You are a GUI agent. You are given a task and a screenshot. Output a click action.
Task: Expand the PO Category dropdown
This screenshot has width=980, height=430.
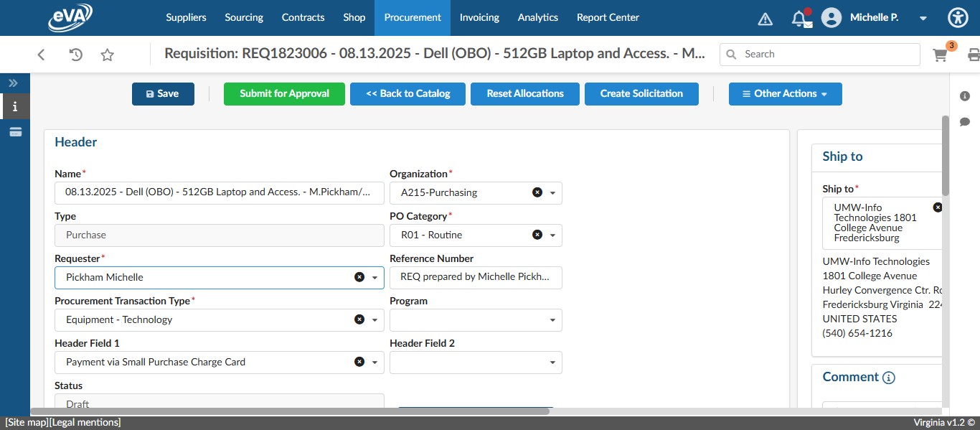click(x=552, y=235)
